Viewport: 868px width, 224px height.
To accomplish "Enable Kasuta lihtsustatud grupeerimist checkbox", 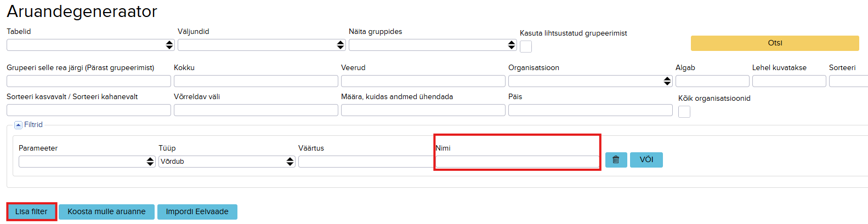I will [x=526, y=47].
